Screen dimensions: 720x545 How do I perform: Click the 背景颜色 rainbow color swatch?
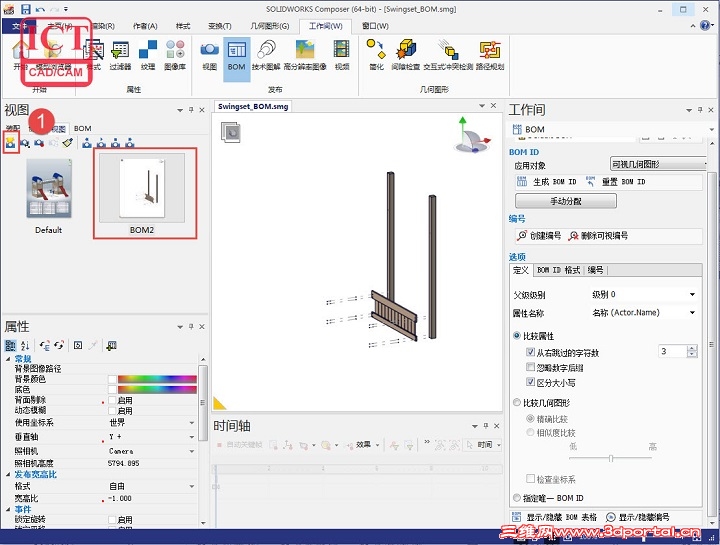[157, 379]
